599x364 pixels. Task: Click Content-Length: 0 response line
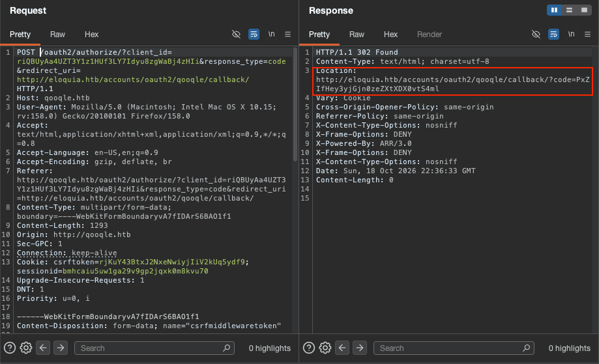point(355,180)
